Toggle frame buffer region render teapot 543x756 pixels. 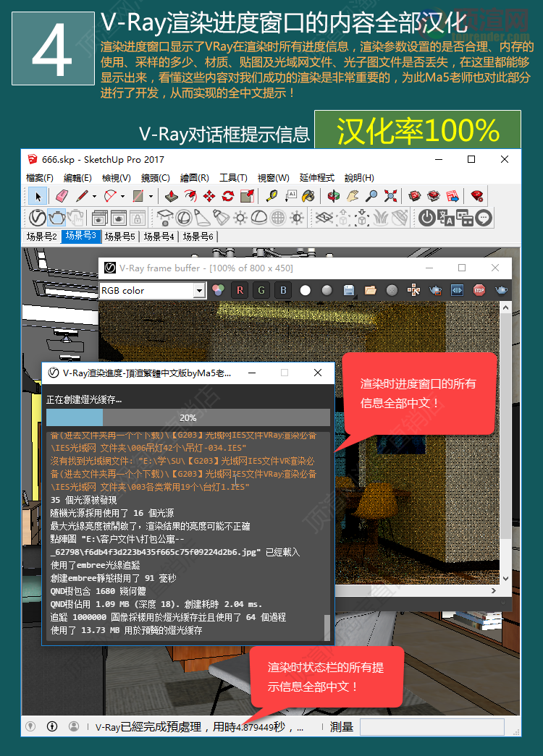(435, 290)
